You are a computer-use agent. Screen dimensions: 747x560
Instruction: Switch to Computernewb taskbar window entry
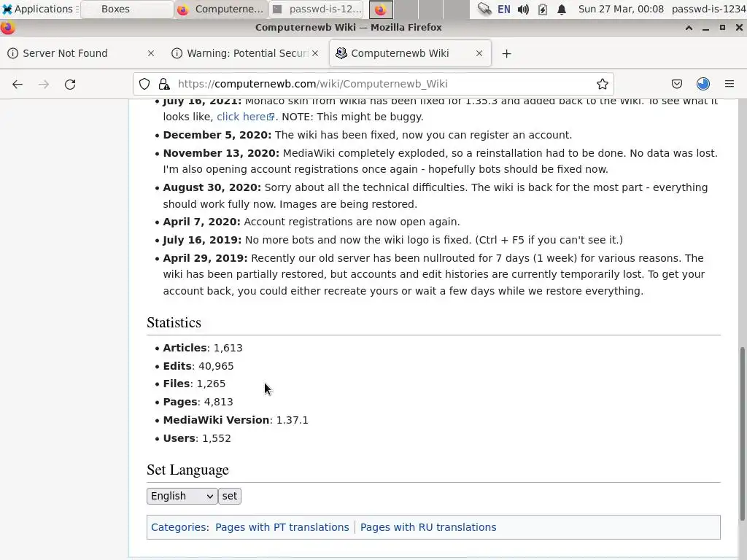coord(220,9)
